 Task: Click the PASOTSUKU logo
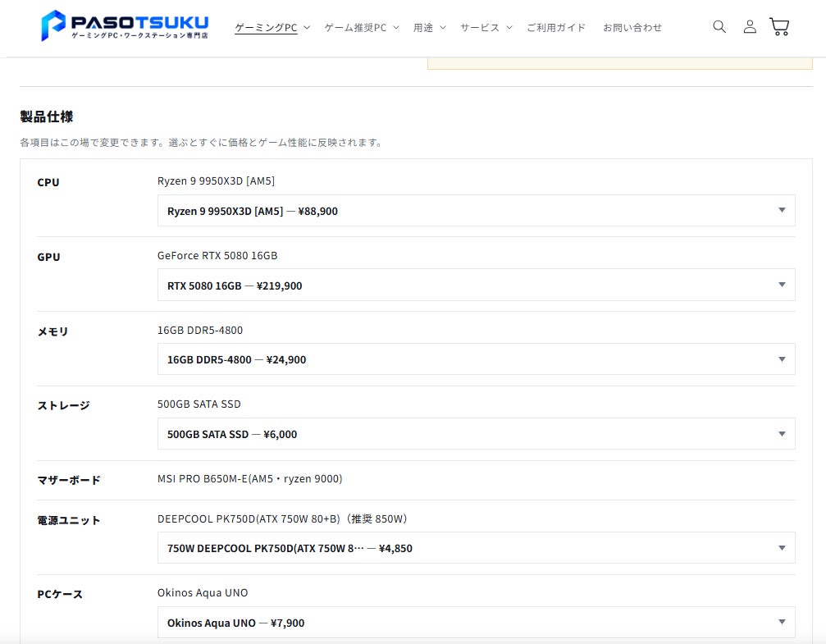pos(125,25)
